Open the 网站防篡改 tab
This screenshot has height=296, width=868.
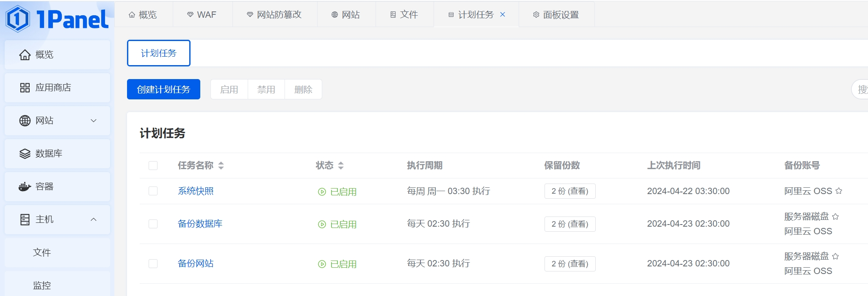[x=274, y=15]
